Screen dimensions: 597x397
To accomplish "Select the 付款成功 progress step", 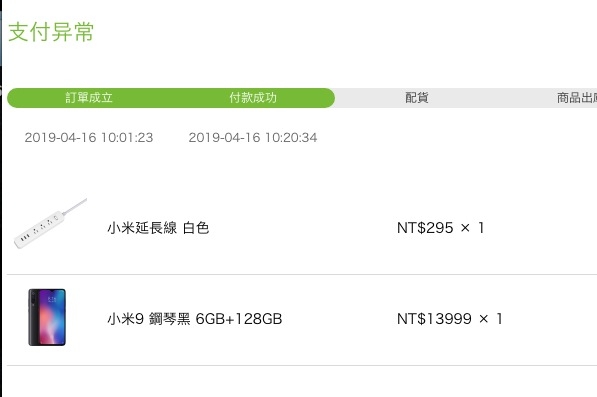I will 253,98.
